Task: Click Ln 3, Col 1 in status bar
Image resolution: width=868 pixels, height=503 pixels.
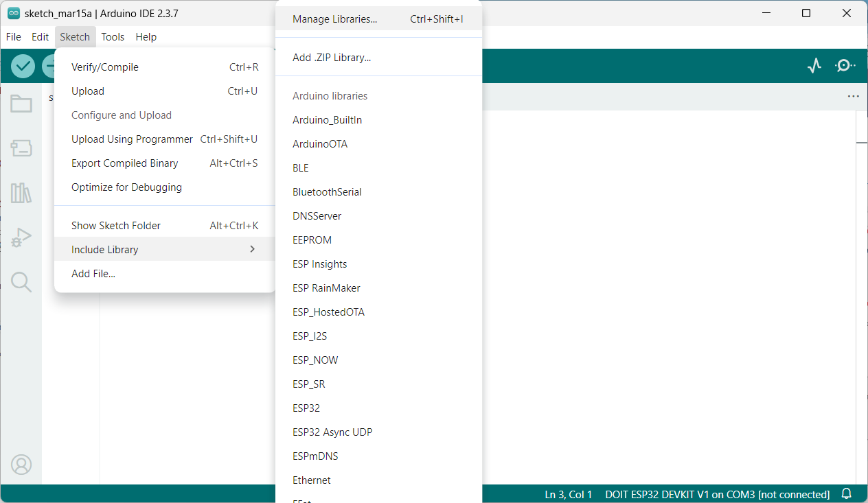Action: [x=569, y=494]
